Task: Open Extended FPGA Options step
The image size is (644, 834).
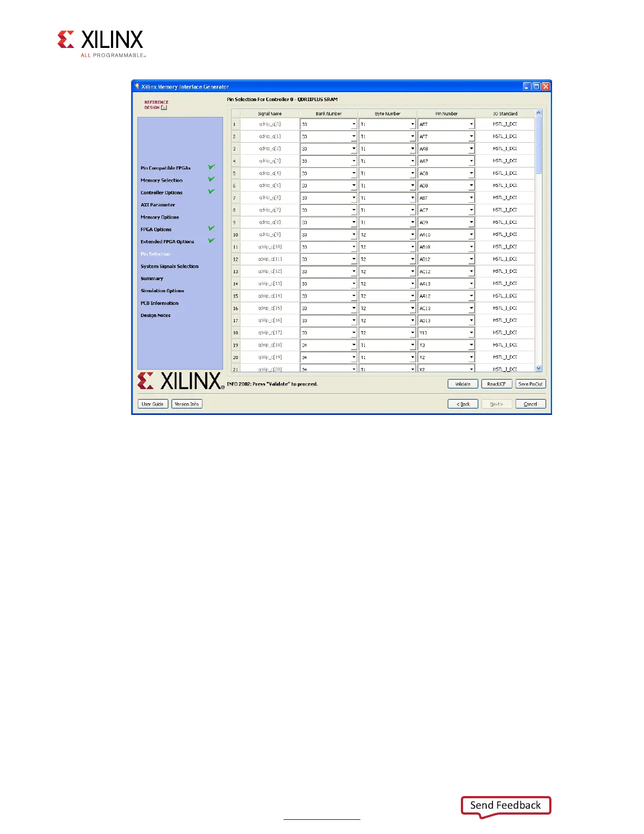Action: (167, 242)
